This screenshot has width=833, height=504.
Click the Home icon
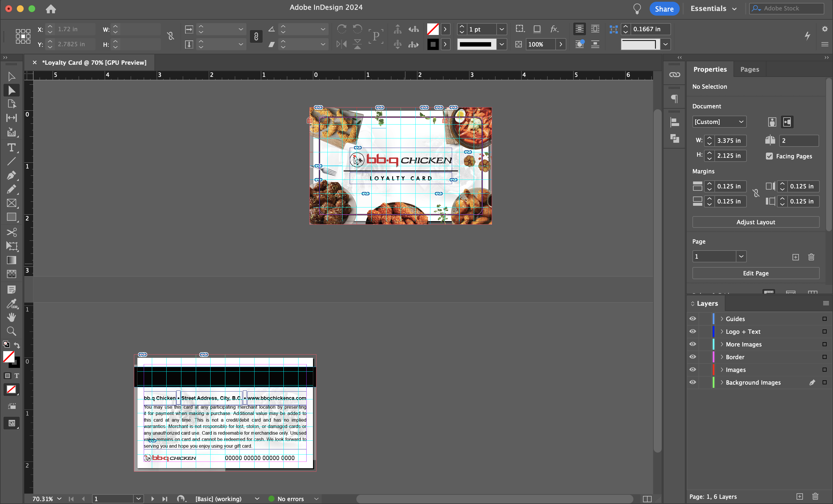pyautogui.click(x=51, y=9)
